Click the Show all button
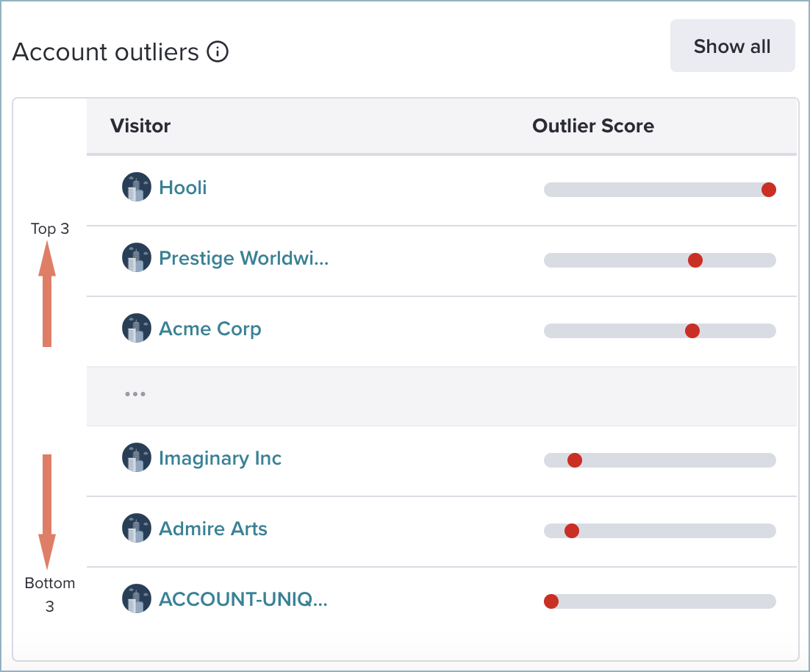The width and height of the screenshot is (810, 672). 732,46
